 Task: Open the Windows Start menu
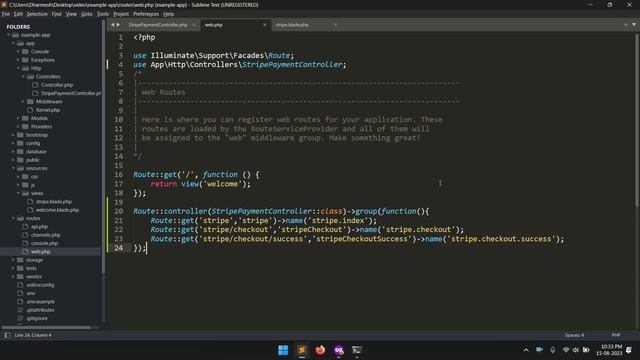pos(283,350)
